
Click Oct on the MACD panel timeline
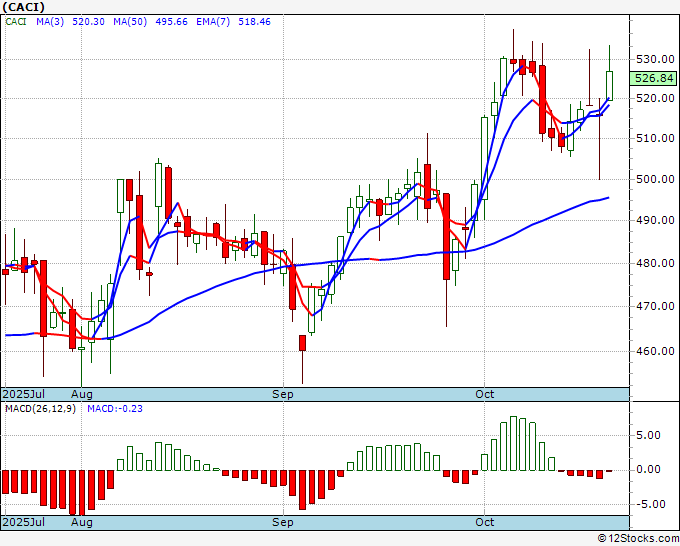(x=484, y=522)
